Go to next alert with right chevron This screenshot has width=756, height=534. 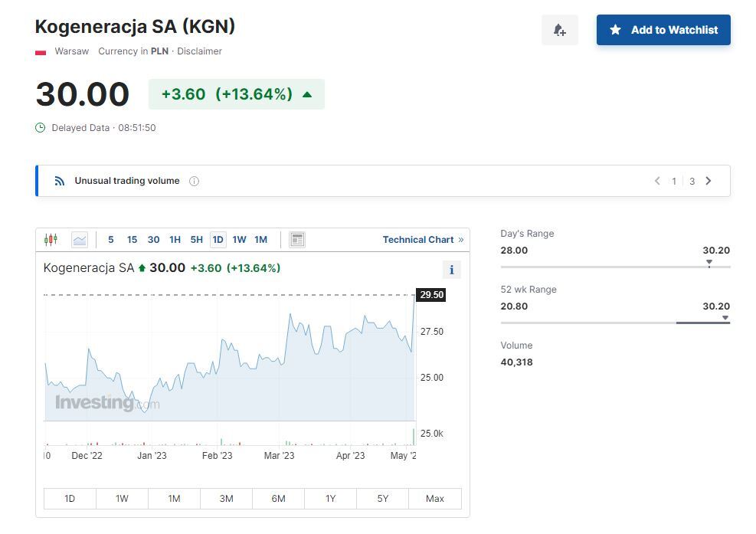(708, 182)
